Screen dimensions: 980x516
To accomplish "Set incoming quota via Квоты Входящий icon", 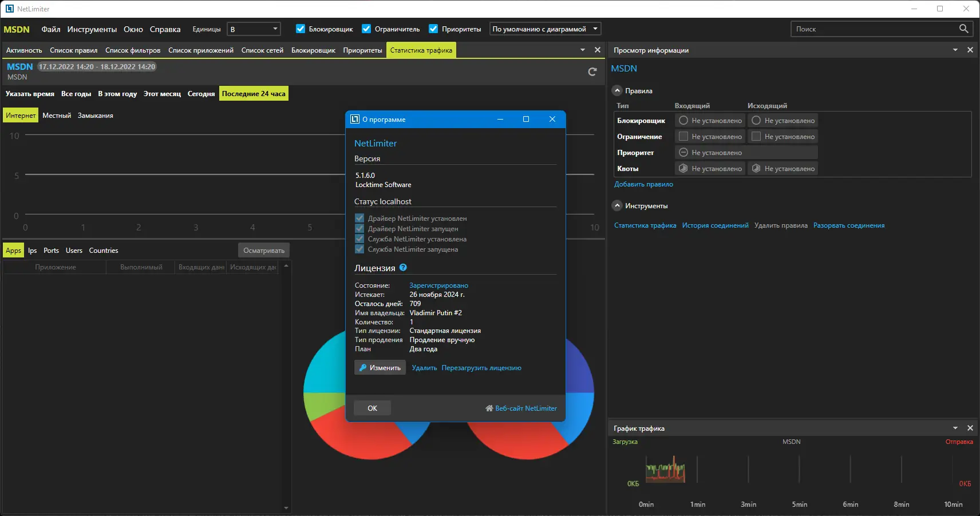I will pyautogui.click(x=683, y=168).
